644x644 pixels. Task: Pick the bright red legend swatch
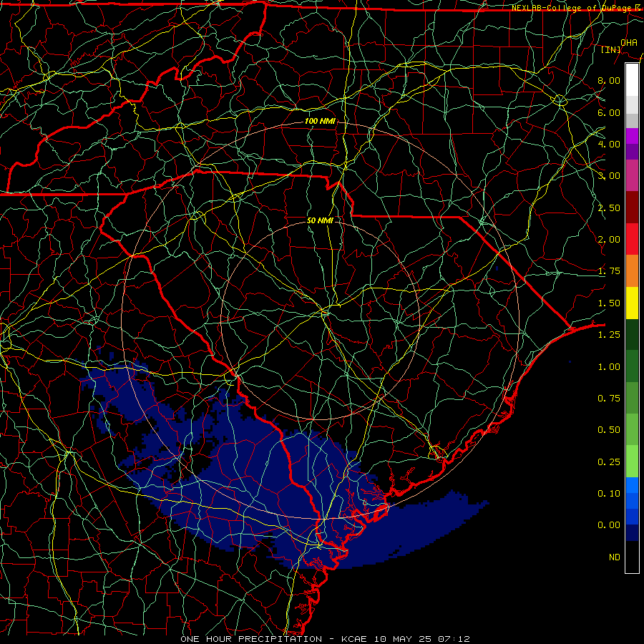(x=632, y=239)
